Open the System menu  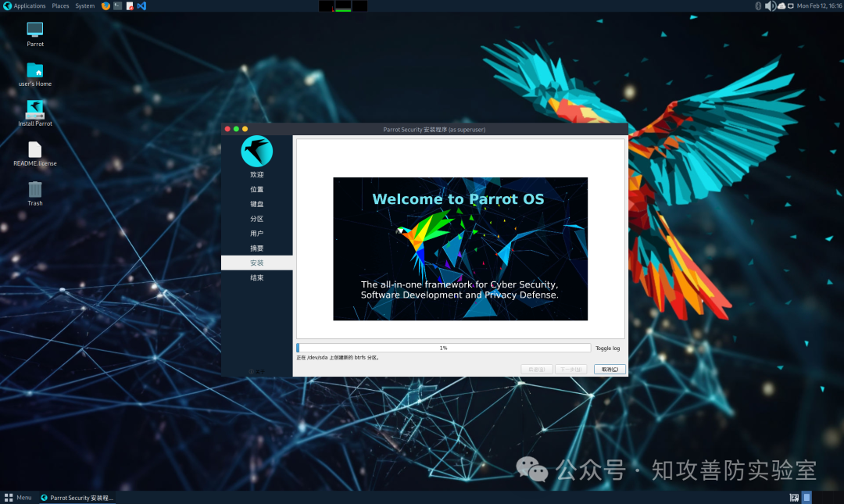point(84,5)
